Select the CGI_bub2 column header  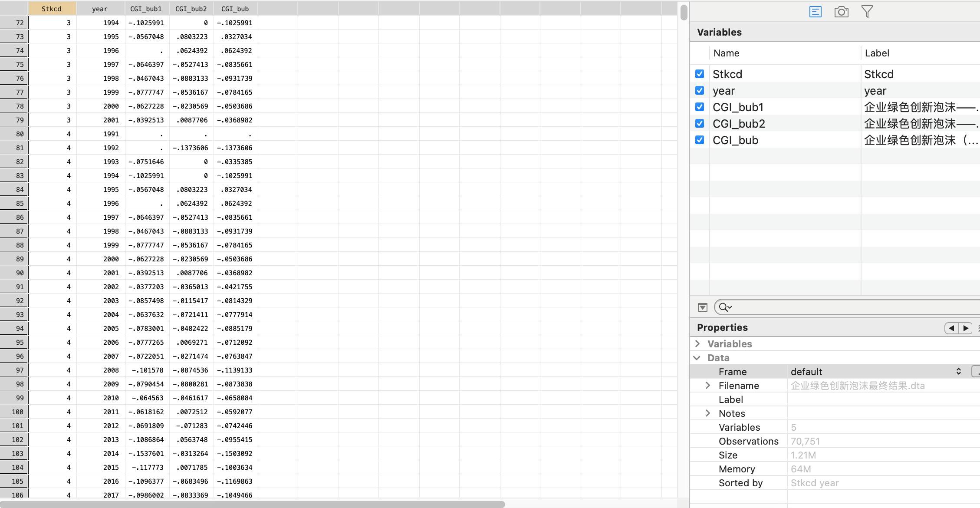(x=191, y=9)
